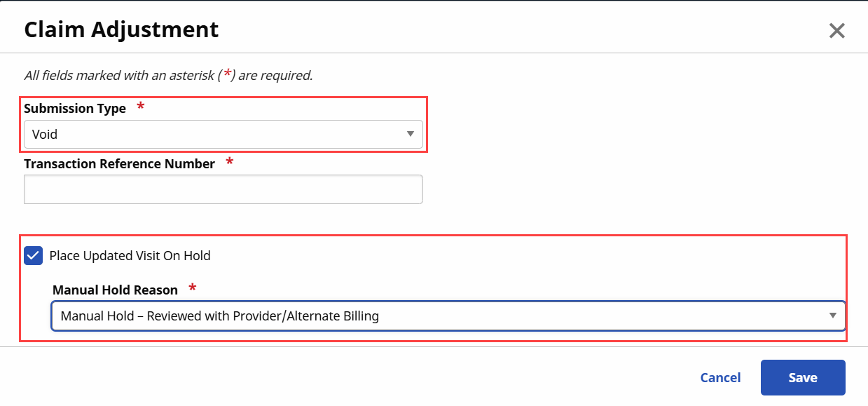Image resolution: width=868 pixels, height=406 pixels.
Task: Click the Submission Type dropdown arrow
Action: [411, 134]
